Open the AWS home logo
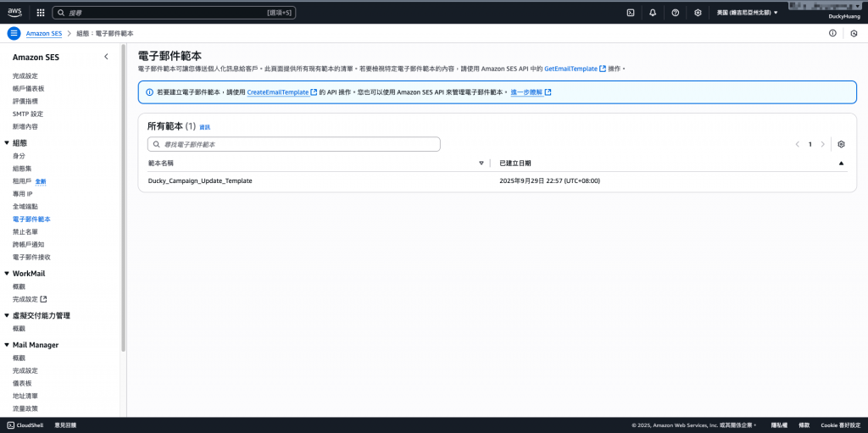 coord(14,12)
